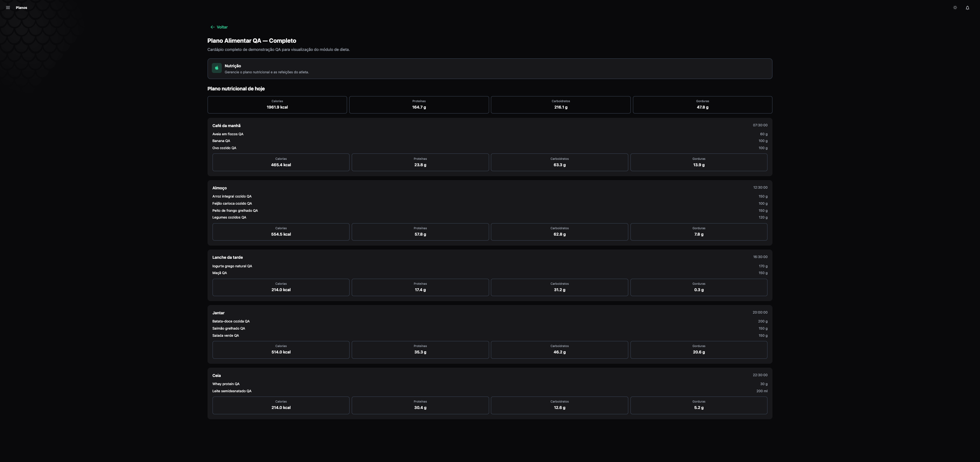Viewport: 980px width, 462px height.
Task: Click the 31.2 g snack carbs value
Action: pos(559,290)
